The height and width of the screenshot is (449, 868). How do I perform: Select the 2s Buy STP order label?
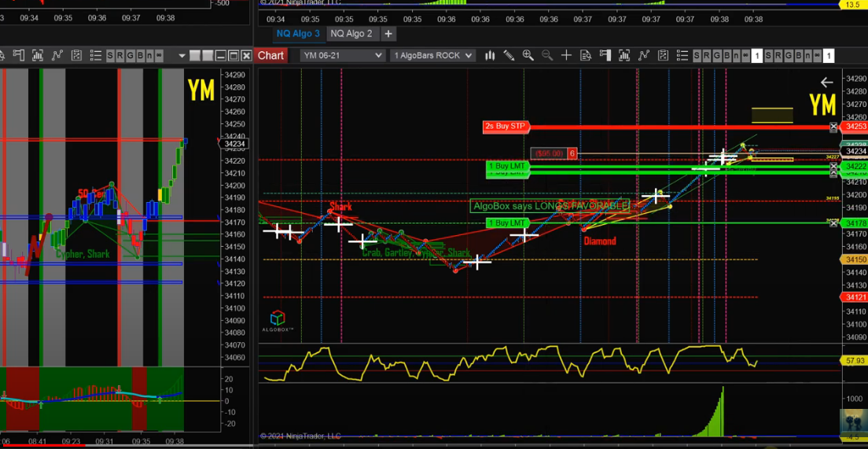click(506, 127)
